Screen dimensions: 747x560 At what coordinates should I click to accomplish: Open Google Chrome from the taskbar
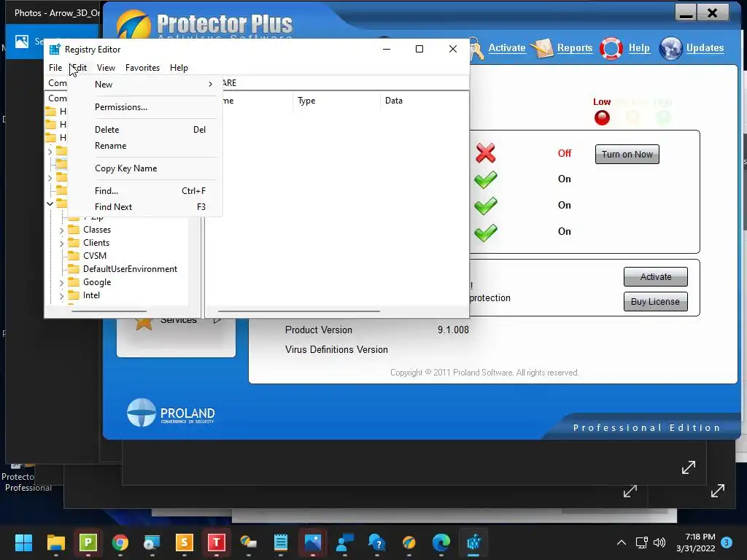(120, 542)
